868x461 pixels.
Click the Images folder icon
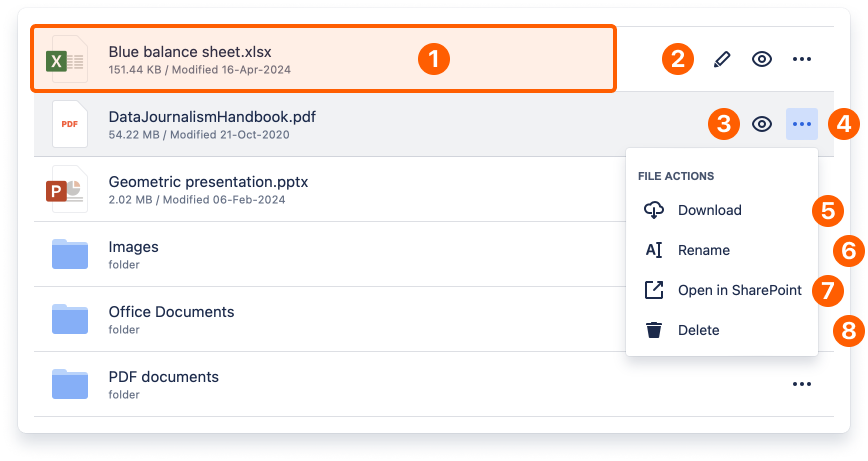coord(70,254)
